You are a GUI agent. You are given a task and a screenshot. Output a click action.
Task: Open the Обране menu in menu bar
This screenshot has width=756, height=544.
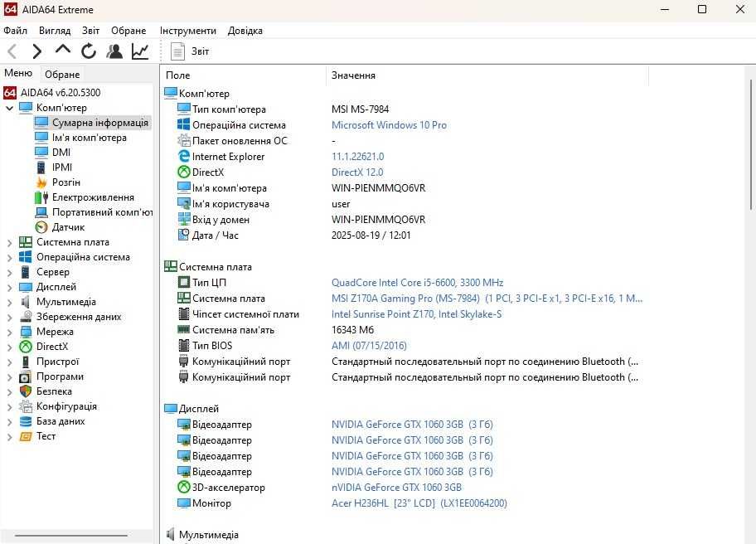[x=128, y=31]
